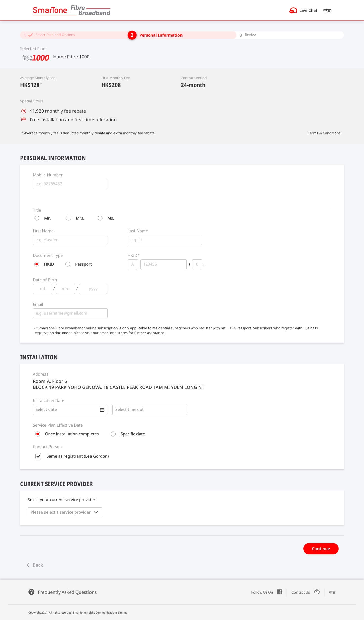Click the Home Fibre 1000 plan logo

click(36, 58)
